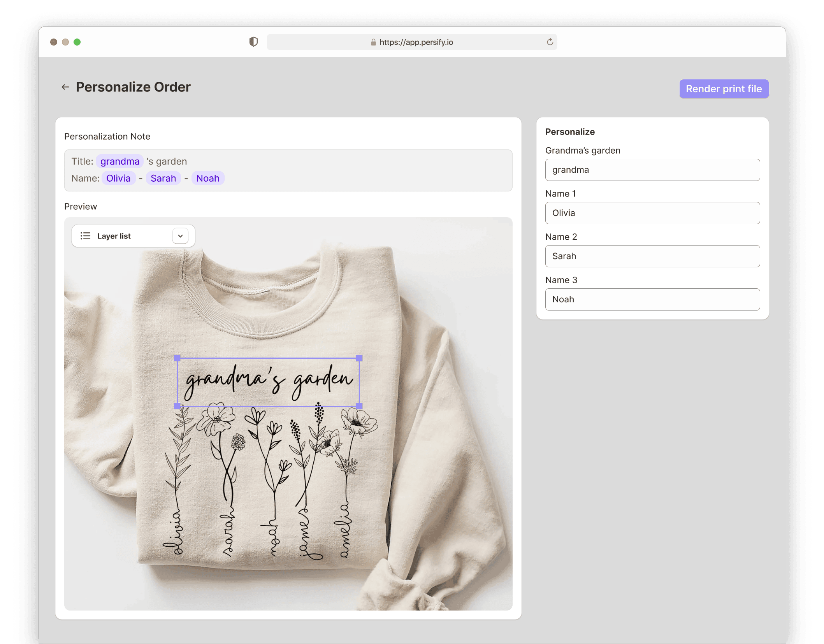Screen dimensions: 824x644
Task: Click the back arrow beside Personalize Order
Action: click(65, 87)
